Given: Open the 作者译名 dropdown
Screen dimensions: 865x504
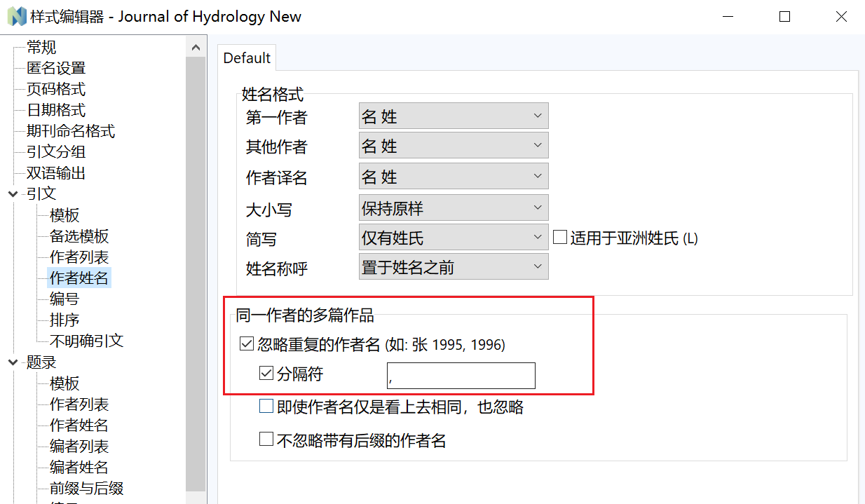Looking at the screenshot, I should 454,177.
